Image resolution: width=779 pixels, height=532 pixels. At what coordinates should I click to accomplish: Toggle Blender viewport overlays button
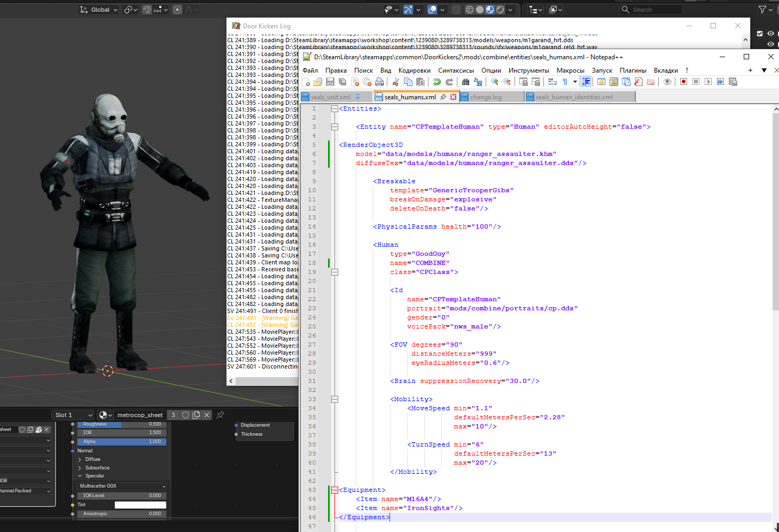[x=432, y=10]
